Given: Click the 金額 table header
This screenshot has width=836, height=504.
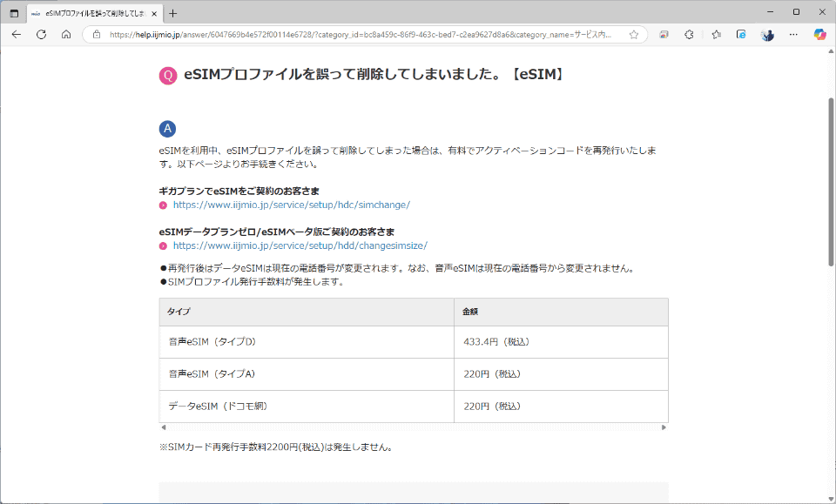Looking at the screenshot, I should pos(561,312).
